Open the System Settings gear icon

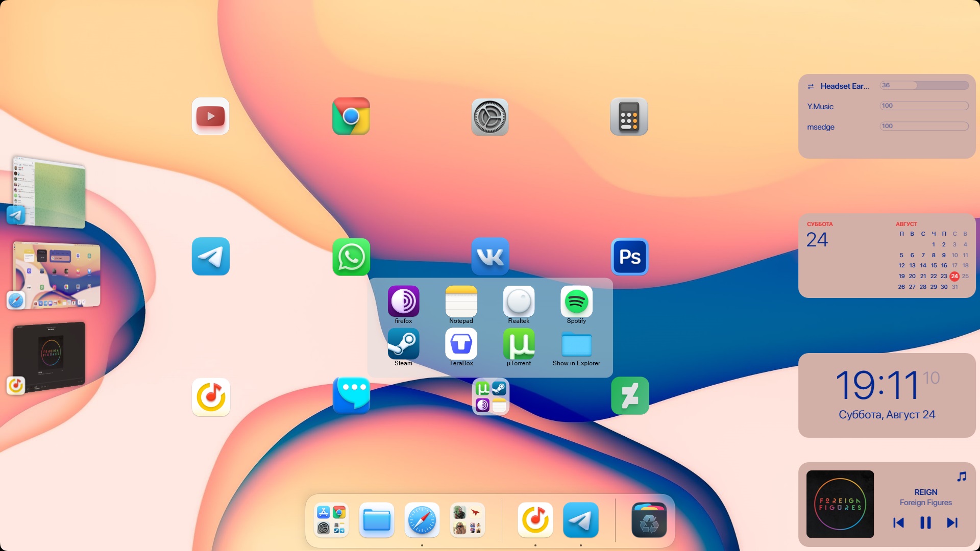pos(490,117)
